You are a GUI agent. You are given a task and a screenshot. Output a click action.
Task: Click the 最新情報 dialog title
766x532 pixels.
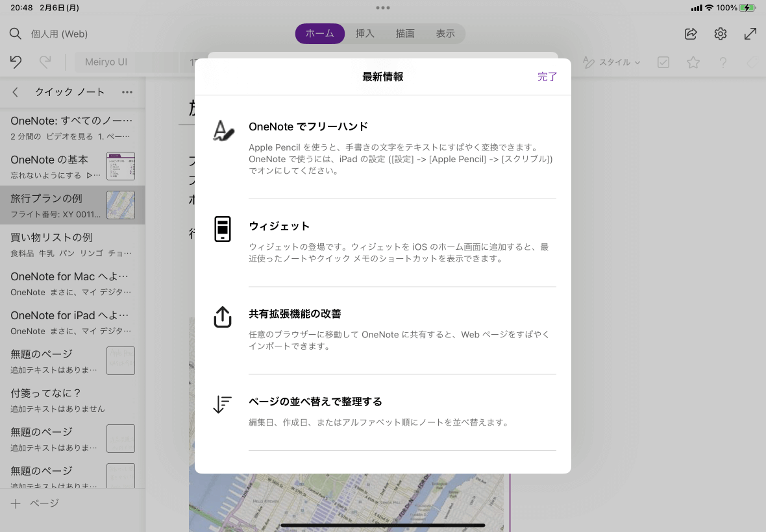tap(382, 77)
